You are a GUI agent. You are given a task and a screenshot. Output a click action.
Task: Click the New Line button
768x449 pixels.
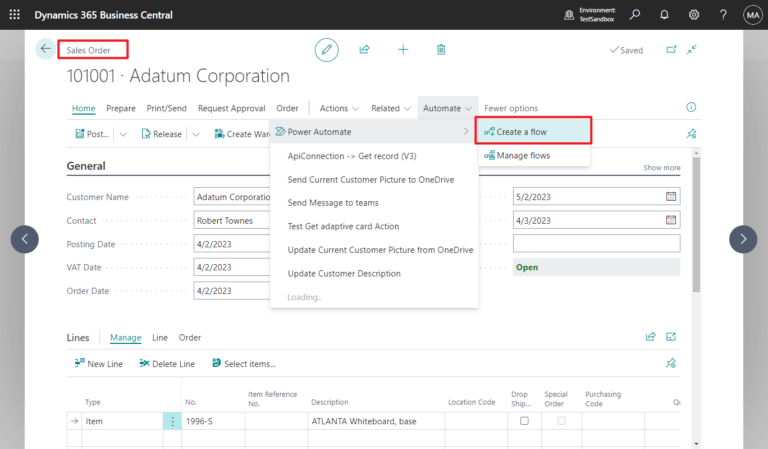(x=98, y=364)
